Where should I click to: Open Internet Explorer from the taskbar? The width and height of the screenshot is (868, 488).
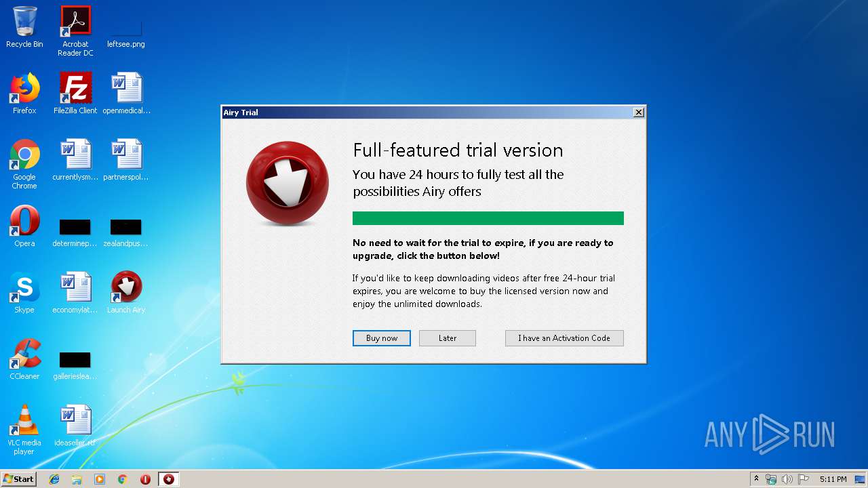pyautogui.click(x=54, y=479)
